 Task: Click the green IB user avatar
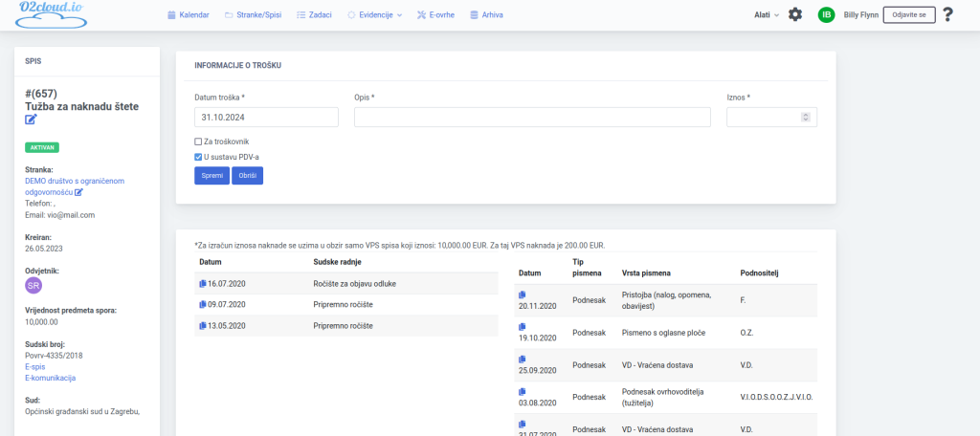pyautogui.click(x=826, y=15)
